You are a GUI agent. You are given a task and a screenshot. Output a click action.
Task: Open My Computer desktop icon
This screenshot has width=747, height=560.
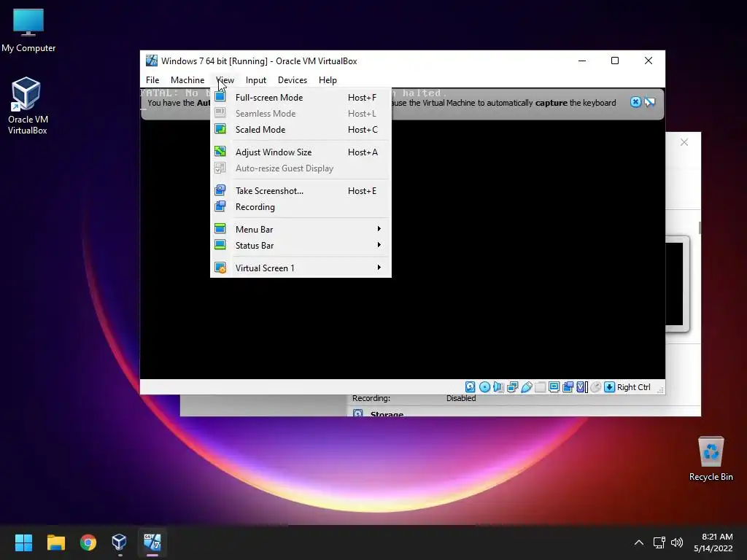28,30
